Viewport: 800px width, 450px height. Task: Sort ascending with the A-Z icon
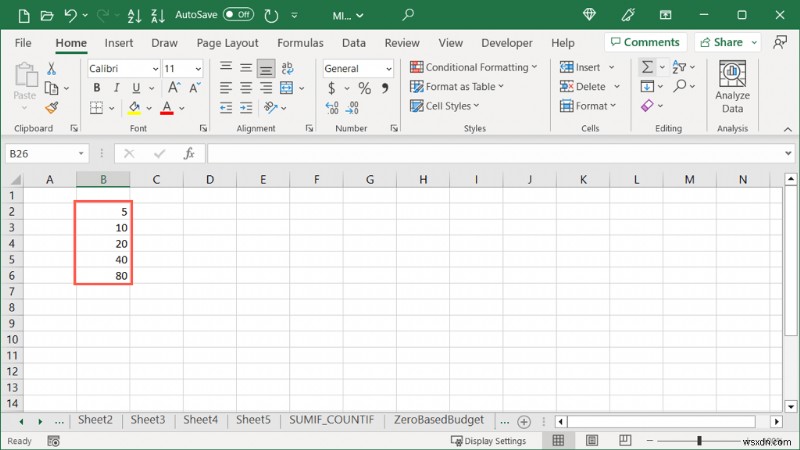click(134, 15)
